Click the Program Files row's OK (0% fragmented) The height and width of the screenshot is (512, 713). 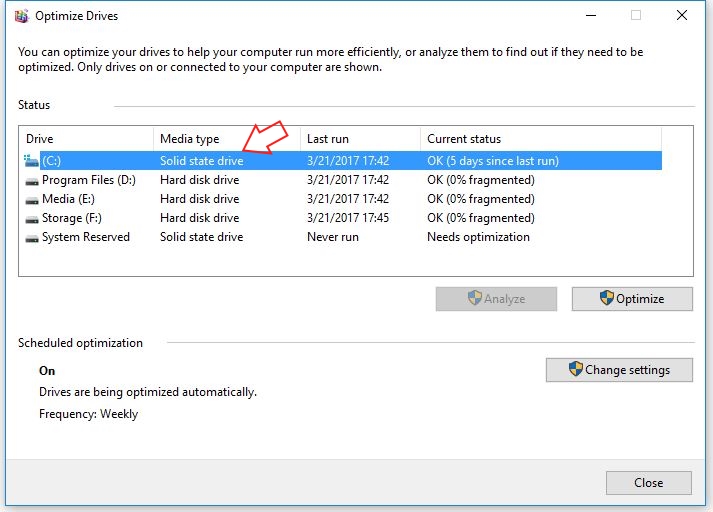point(481,180)
